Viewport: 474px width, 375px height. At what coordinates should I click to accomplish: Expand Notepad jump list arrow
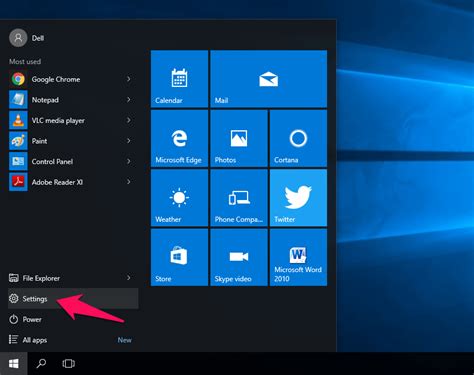pos(129,100)
